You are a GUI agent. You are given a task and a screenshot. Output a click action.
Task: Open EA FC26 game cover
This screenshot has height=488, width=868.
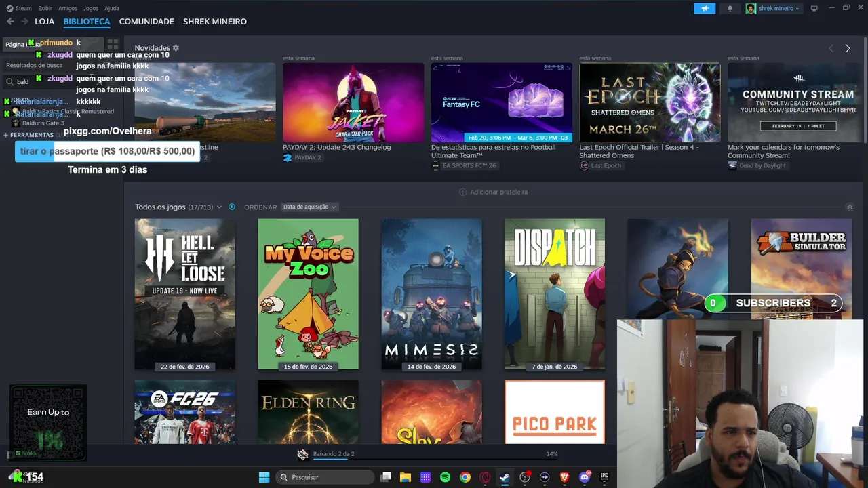pyautogui.click(x=185, y=412)
